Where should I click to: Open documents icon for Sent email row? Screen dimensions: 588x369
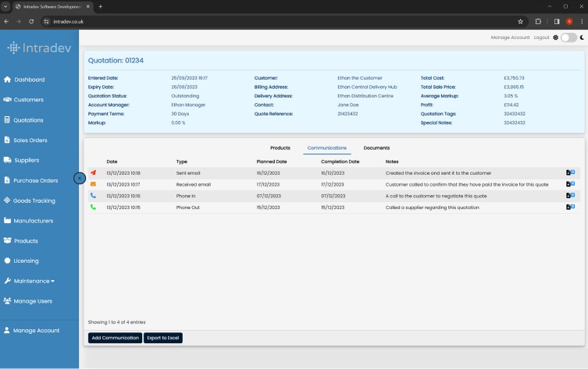pyautogui.click(x=570, y=173)
